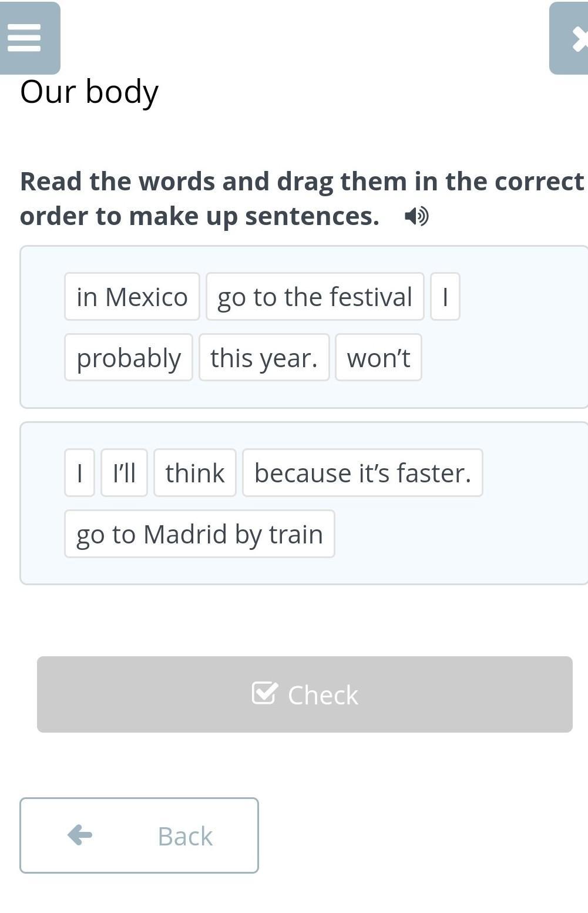The height and width of the screenshot is (913, 588).
Task: Pick the 'go to Madrid by train' tile
Action: coord(200,533)
